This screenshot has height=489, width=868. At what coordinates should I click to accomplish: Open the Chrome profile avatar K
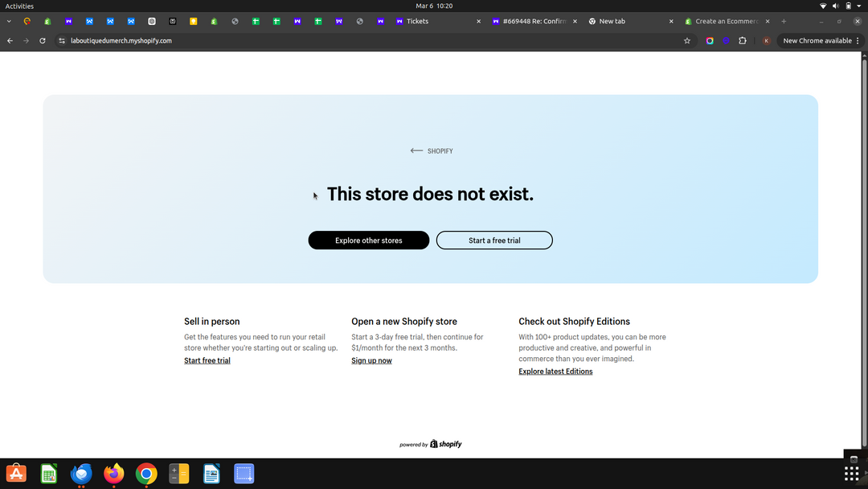[x=766, y=40]
